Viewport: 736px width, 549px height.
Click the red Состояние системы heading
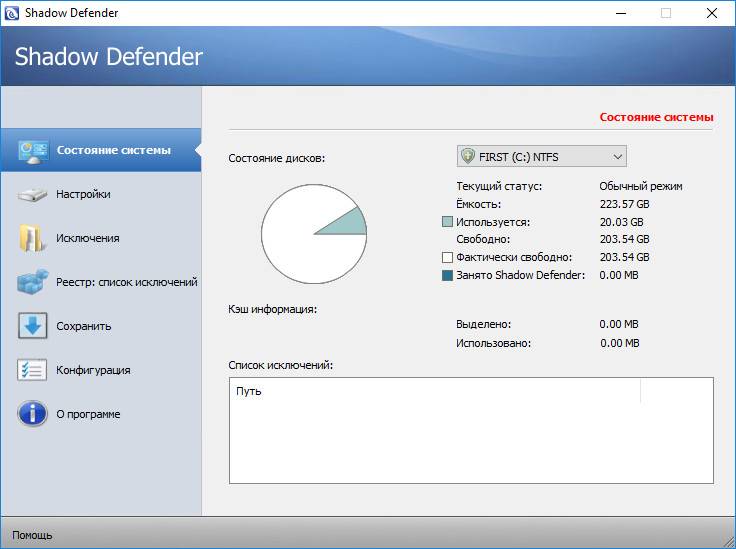[656, 117]
